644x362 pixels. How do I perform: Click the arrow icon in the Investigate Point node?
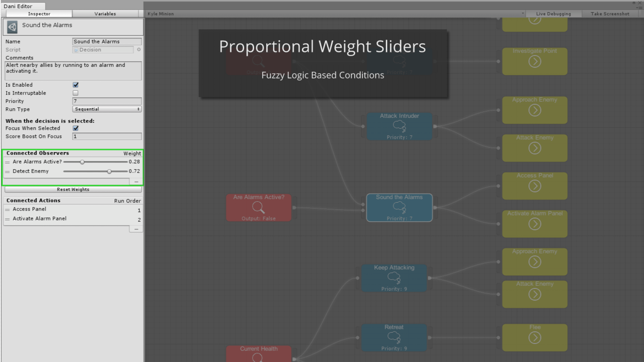pos(535,61)
